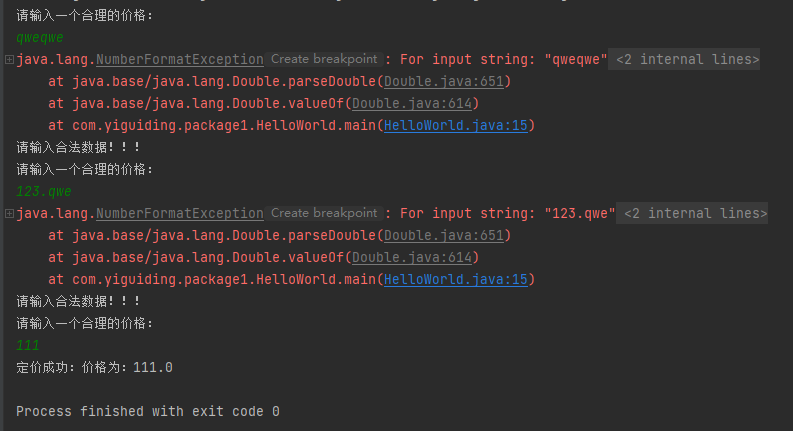Jump to HelloWorld.java:15 from the 123.qwe trace
The image size is (793, 431).
(455, 280)
